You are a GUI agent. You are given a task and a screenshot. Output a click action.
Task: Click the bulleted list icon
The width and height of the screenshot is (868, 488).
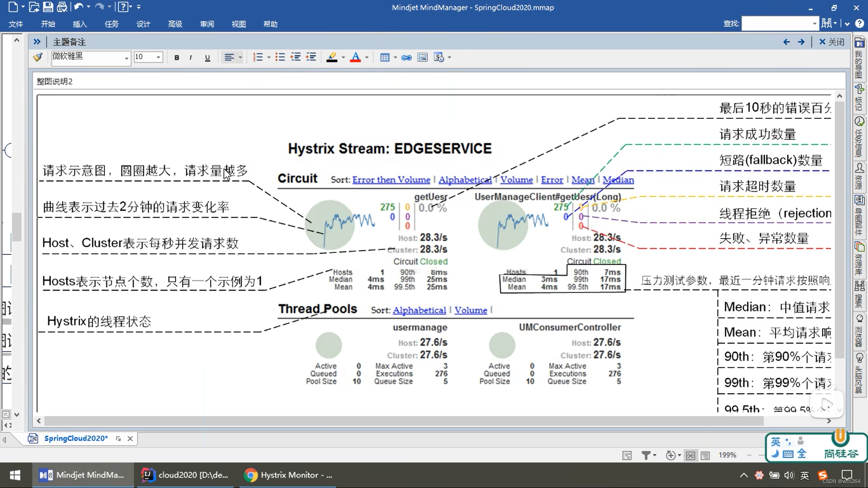coord(280,57)
